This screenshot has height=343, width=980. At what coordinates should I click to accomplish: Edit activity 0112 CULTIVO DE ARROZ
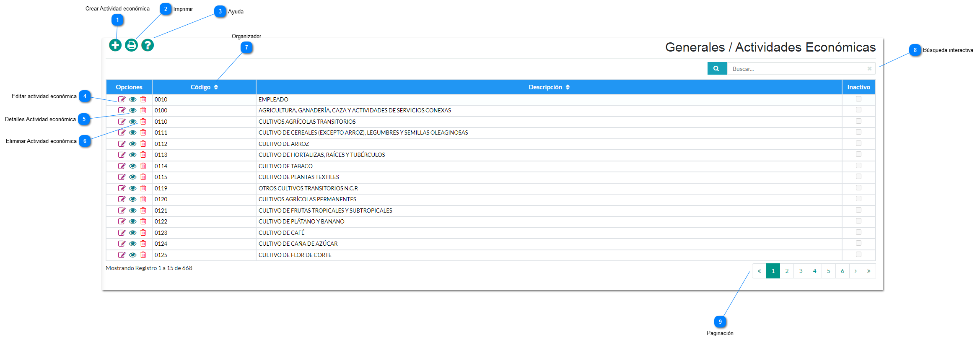click(122, 144)
